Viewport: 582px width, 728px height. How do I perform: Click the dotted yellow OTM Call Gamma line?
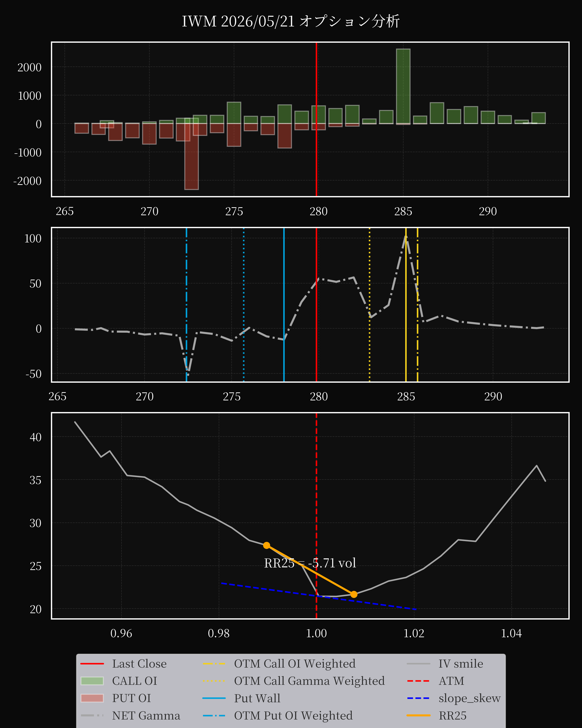click(x=369, y=305)
